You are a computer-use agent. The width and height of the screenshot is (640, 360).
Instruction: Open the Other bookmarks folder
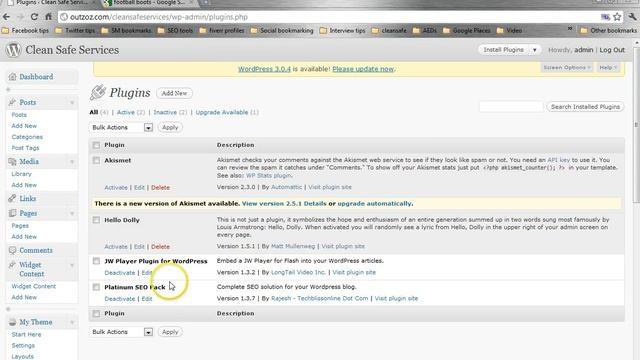click(609, 31)
